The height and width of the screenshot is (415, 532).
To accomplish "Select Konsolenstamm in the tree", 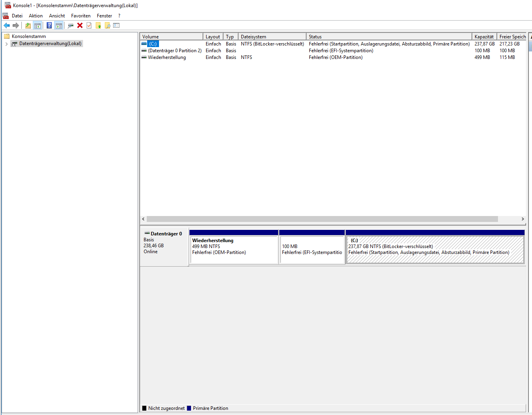I will click(x=29, y=36).
